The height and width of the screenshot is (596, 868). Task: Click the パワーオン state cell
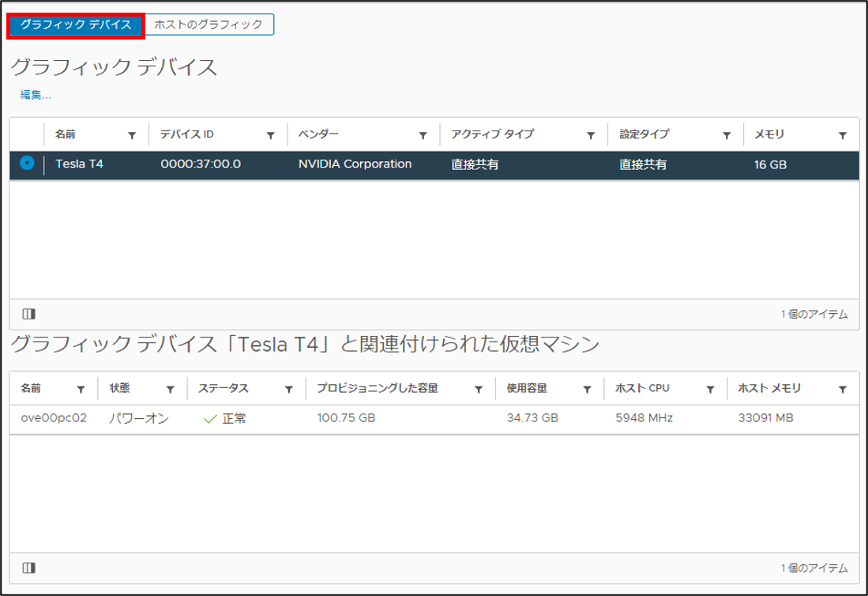pyautogui.click(x=139, y=418)
